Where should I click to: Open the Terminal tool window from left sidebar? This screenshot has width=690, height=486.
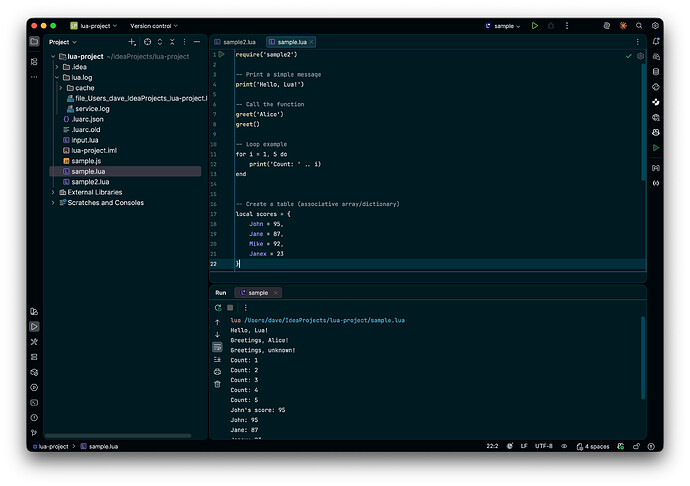pyautogui.click(x=34, y=402)
